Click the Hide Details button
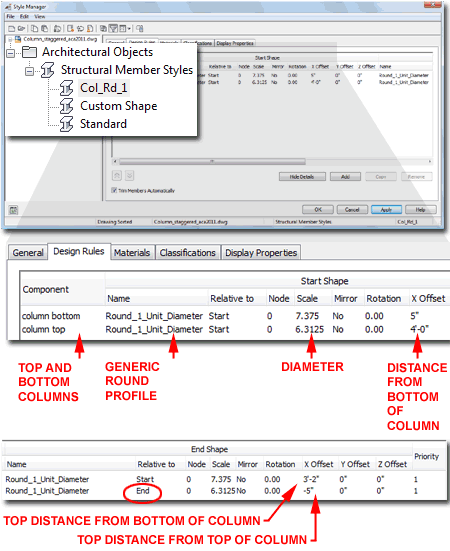The image size is (450, 551). [x=302, y=176]
